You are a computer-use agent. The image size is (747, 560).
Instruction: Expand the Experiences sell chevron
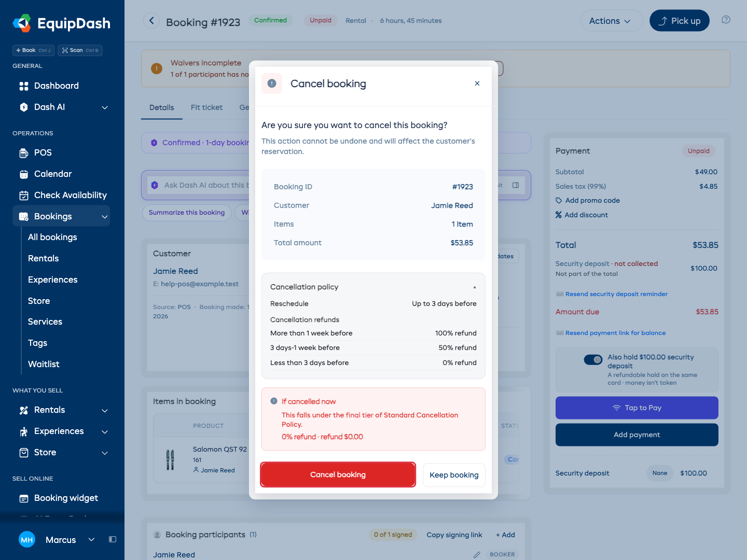coord(105,432)
